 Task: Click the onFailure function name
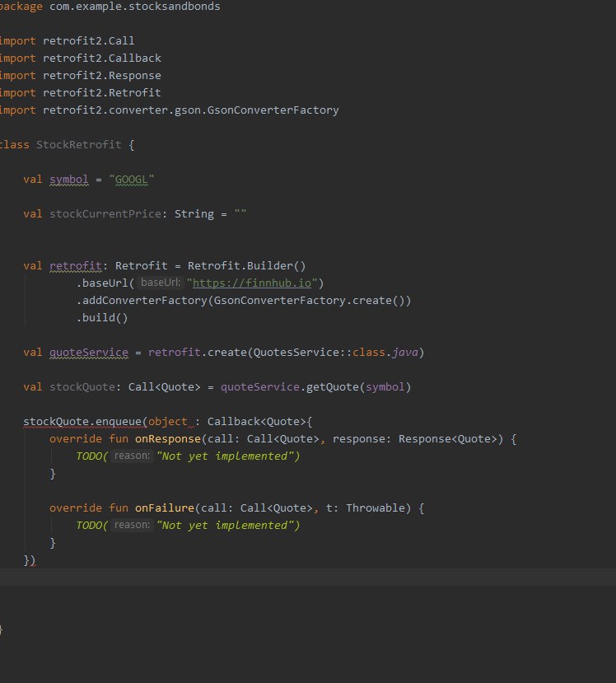coord(165,508)
